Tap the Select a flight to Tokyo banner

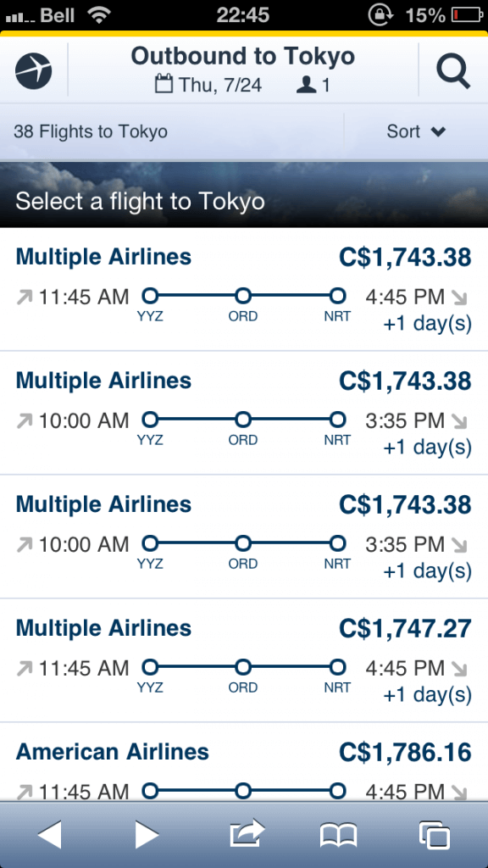244,194
